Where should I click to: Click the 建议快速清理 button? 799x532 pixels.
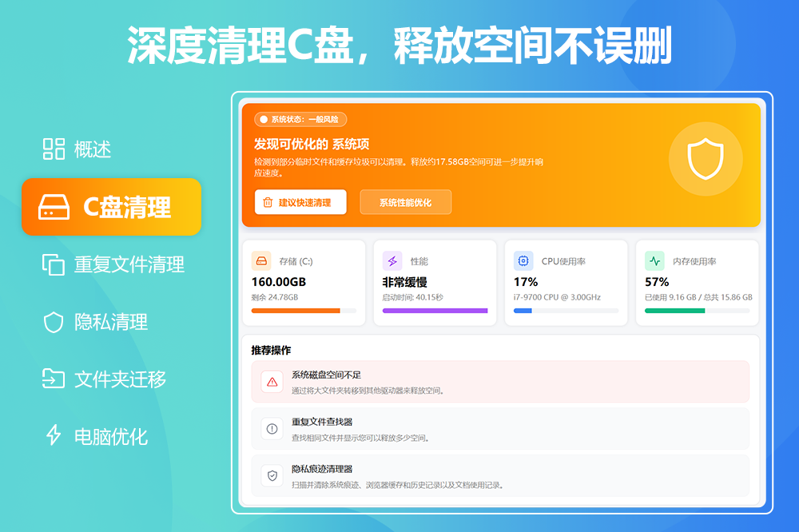[x=300, y=202]
